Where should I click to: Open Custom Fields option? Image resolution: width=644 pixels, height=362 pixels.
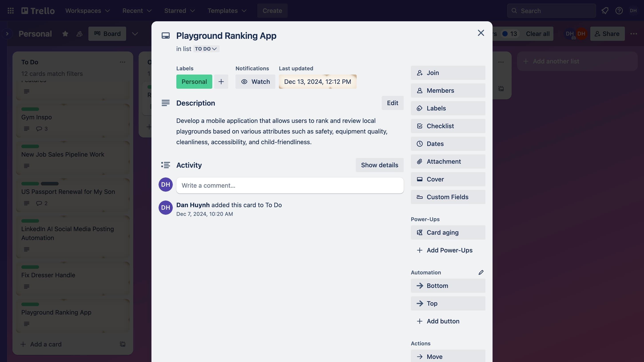(448, 197)
